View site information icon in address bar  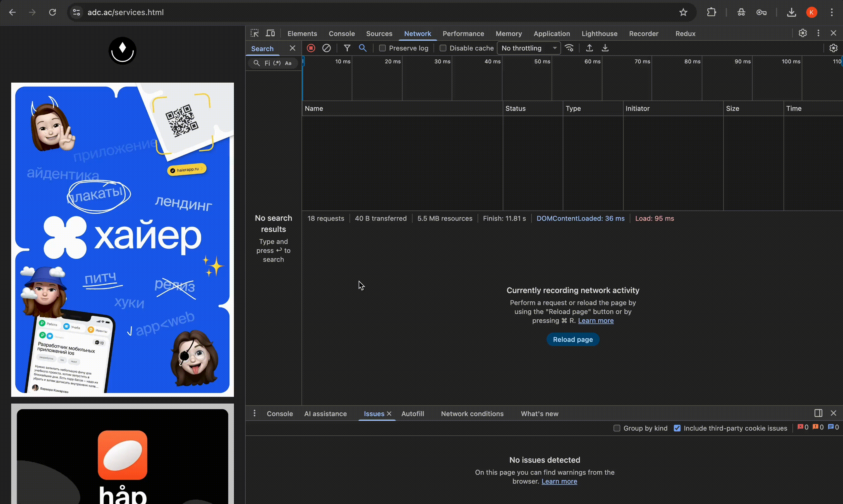[76, 13]
